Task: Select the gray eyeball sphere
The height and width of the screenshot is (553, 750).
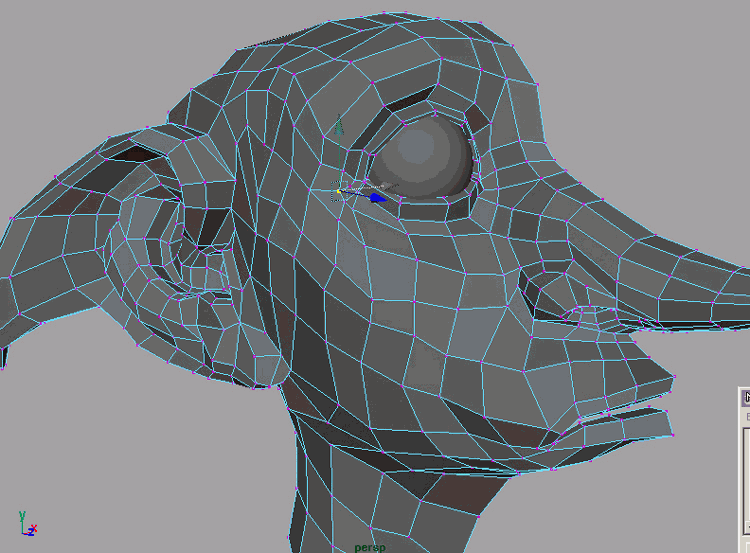Action: [x=420, y=158]
